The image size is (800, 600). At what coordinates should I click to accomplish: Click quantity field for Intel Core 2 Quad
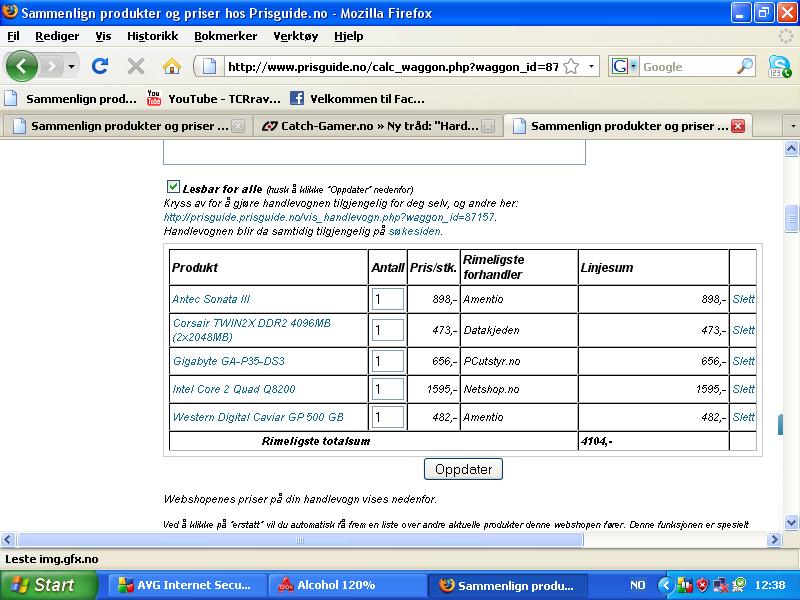[388, 389]
